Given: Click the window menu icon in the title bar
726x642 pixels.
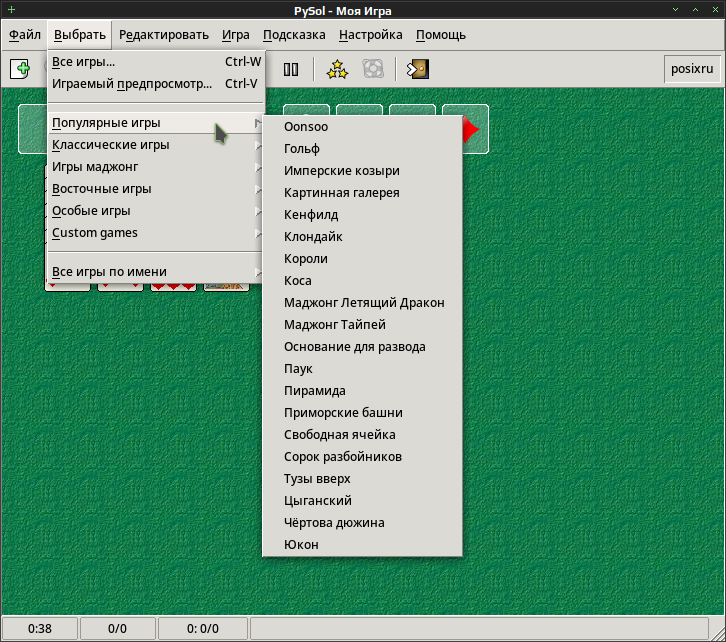Looking at the screenshot, I should [x=11, y=9].
